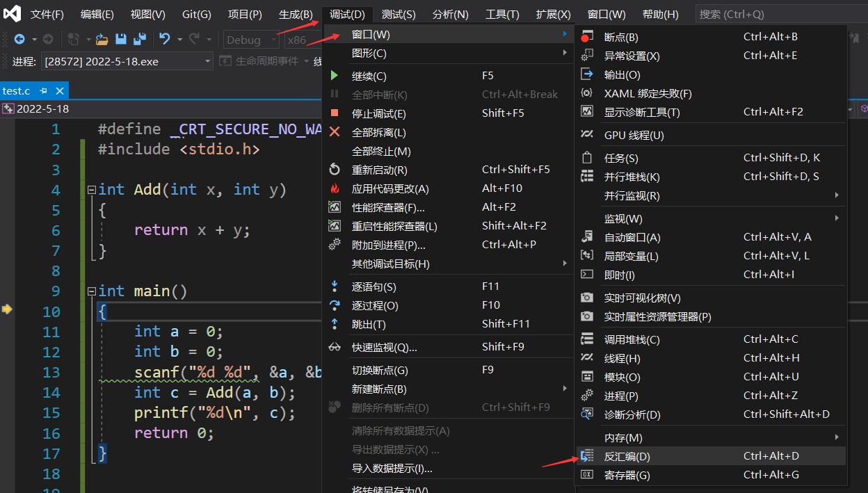Click the Save file icon in toolbar
The height and width of the screenshot is (493, 868).
click(x=120, y=40)
